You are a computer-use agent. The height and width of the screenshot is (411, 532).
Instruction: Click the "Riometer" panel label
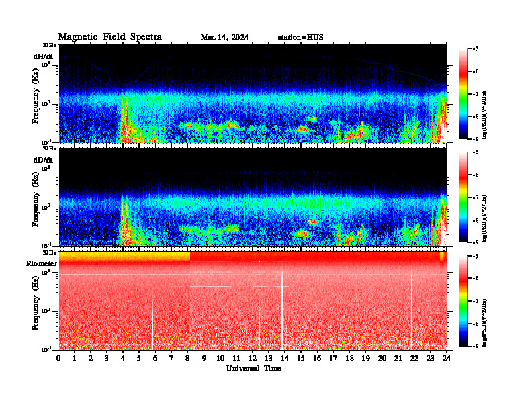(x=42, y=263)
